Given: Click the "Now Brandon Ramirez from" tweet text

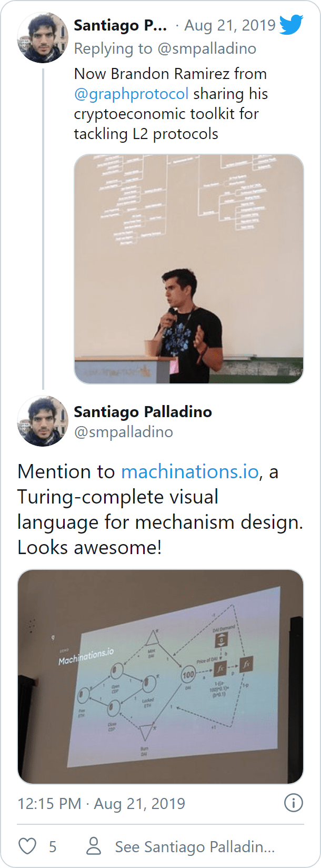Looking at the screenshot, I should tap(170, 74).
